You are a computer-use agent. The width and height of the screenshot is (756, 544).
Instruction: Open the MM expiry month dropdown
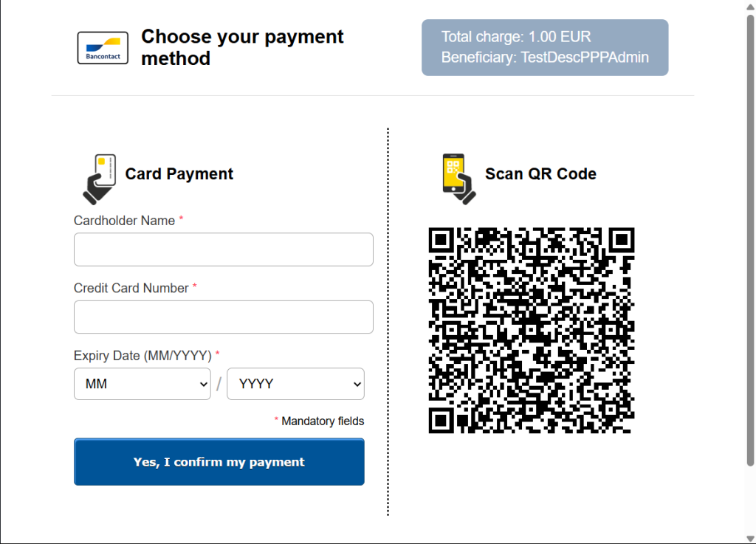142,384
